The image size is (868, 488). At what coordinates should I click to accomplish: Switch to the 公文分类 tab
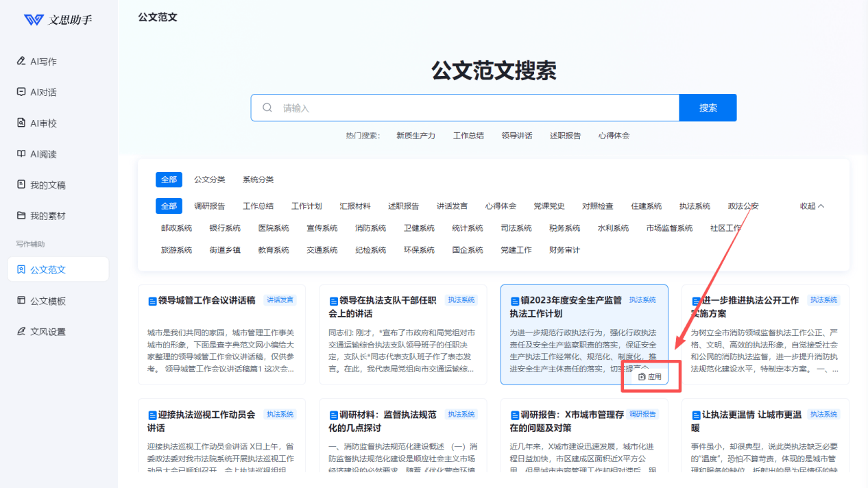pos(209,180)
